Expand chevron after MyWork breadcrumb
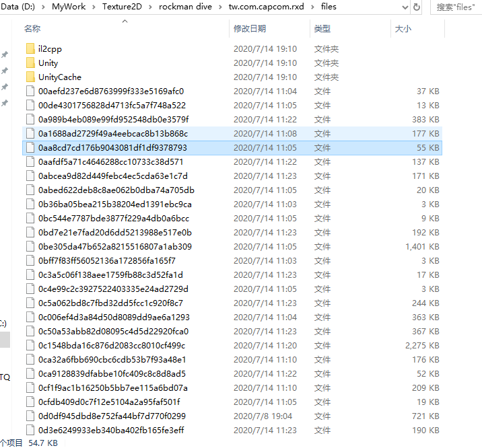This screenshot has width=482, height=448. pos(94,7)
